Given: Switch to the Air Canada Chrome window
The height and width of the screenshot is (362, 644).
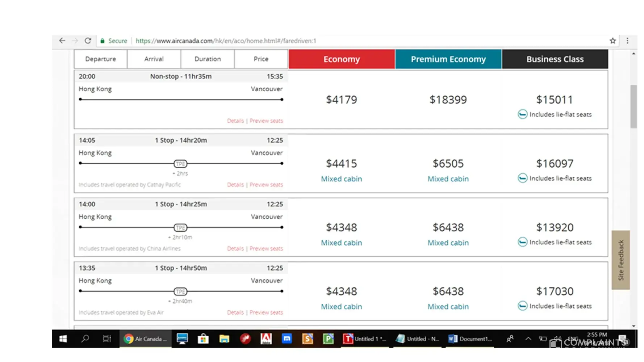Looking at the screenshot, I should [146, 339].
